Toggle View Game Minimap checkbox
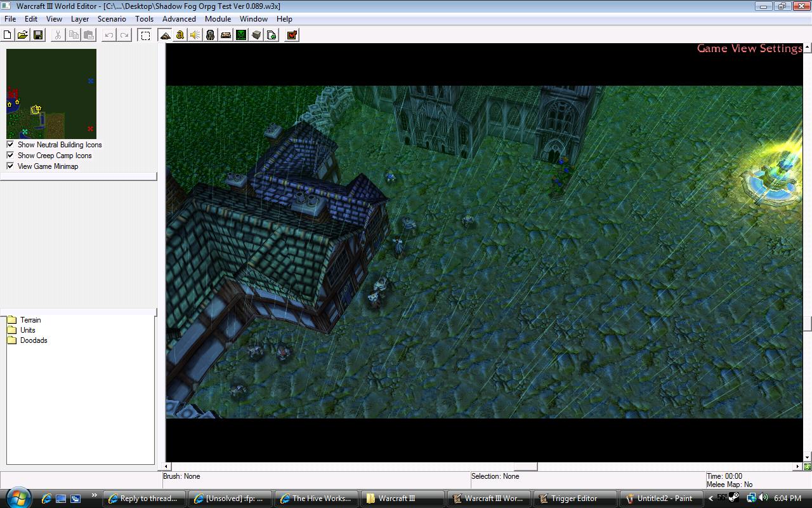 [x=10, y=166]
